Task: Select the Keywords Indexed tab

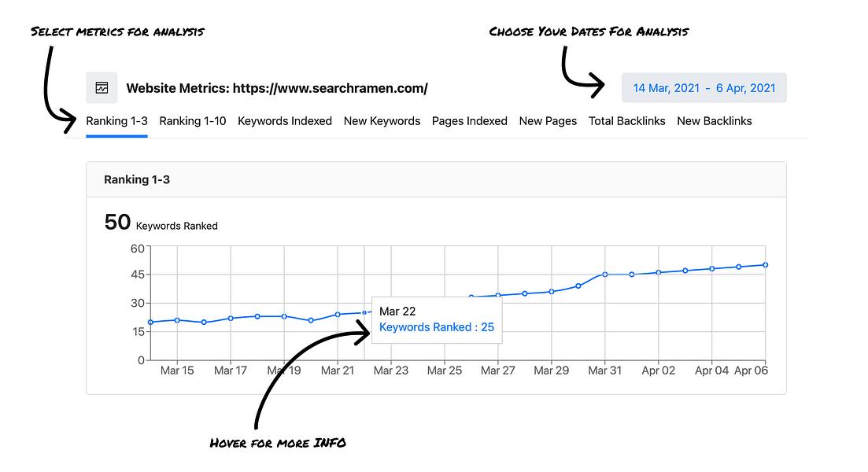Action: [285, 121]
